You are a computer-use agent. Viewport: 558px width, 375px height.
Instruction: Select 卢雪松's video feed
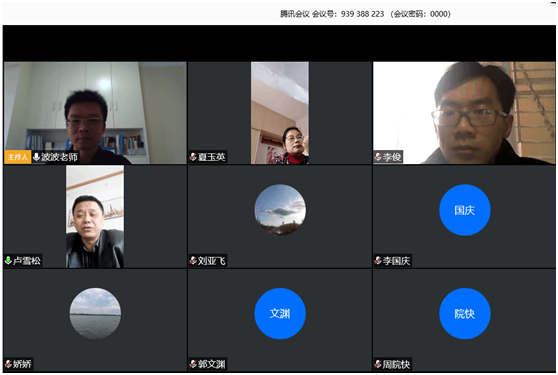[95, 216]
